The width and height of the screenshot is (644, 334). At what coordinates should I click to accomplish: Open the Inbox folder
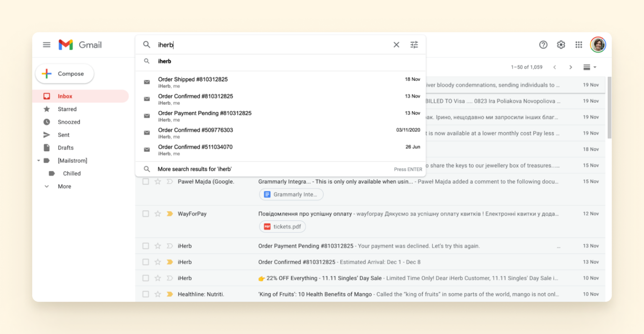coord(80,96)
